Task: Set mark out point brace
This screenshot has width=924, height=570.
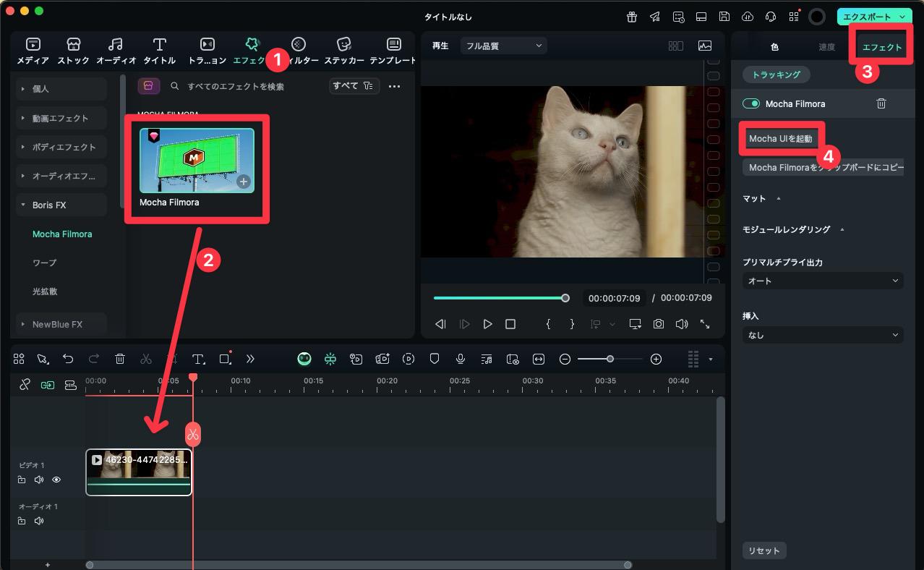Action: (572, 324)
